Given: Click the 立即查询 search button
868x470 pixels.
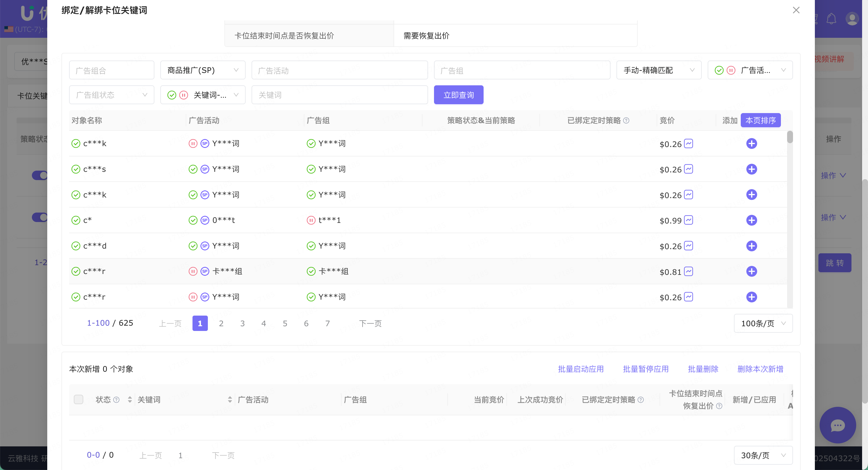Looking at the screenshot, I should [x=459, y=95].
